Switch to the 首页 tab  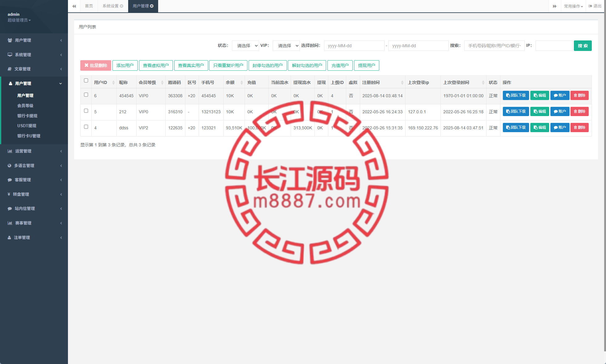(89, 6)
